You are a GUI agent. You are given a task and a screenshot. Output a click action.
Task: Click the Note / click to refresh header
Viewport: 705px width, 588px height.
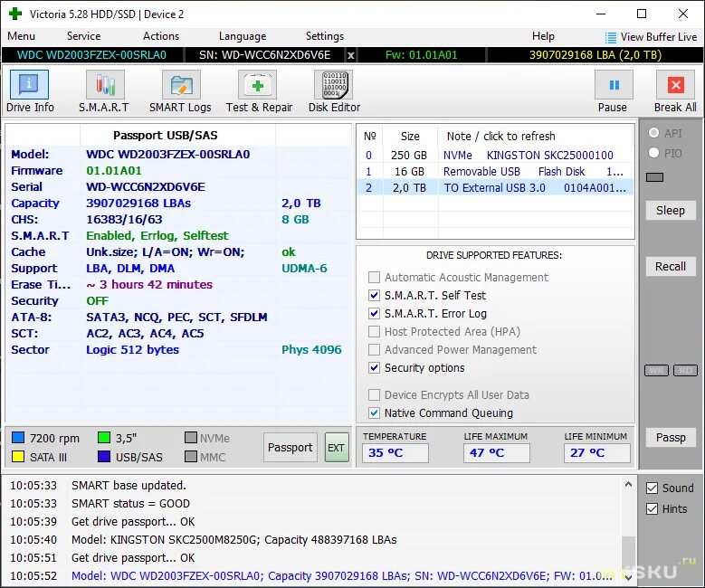pos(500,136)
